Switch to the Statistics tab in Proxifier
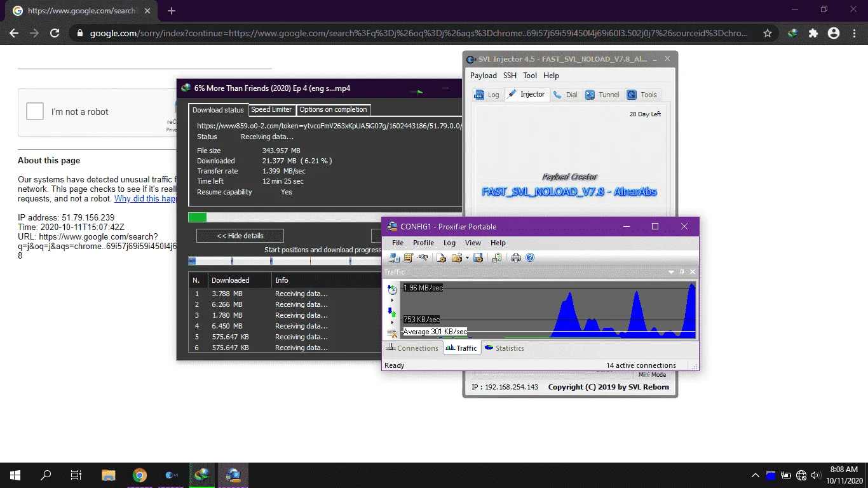Viewport: 868px width, 488px height. (x=504, y=348)
